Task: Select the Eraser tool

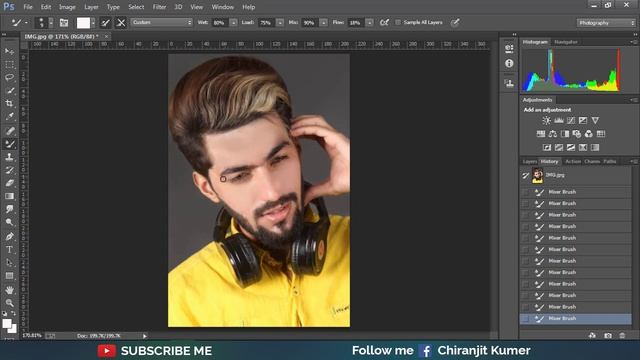Action: point(9,183)
